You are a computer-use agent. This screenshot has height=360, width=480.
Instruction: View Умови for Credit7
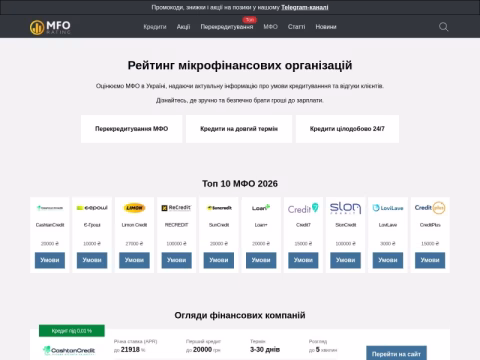tap(303, 260)
